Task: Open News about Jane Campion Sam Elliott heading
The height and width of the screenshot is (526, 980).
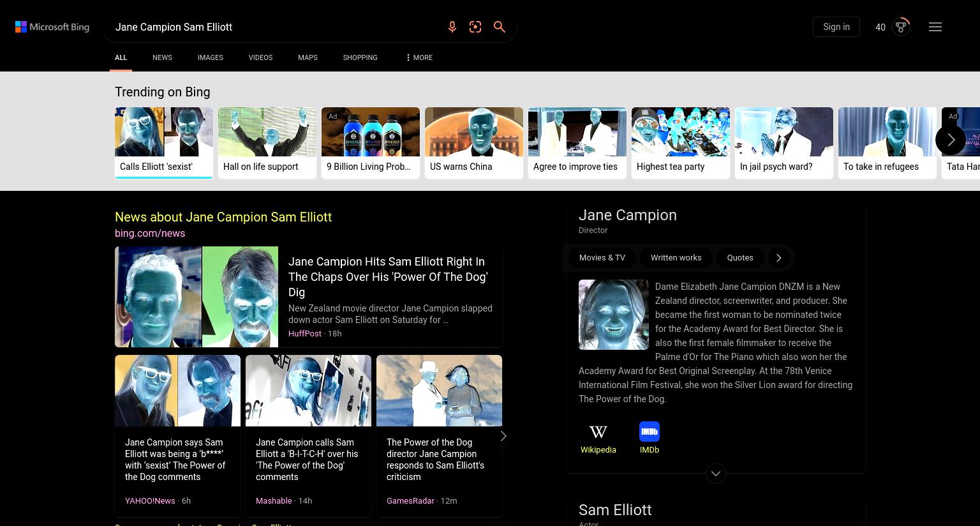Action: (x=223, y=217)
